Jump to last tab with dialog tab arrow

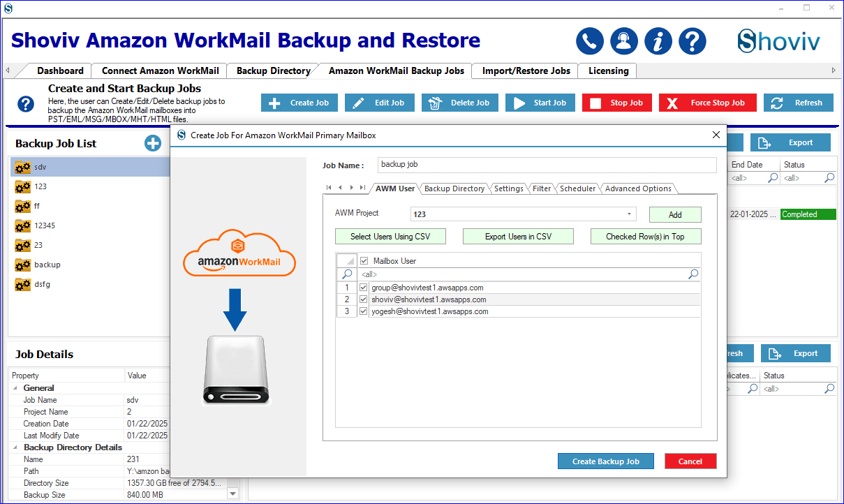click(362, 188)
